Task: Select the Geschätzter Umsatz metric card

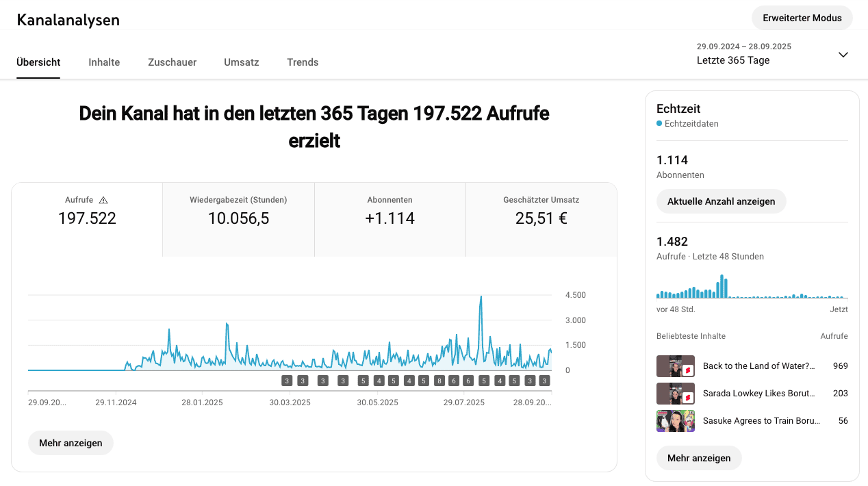Action: [x=541, y=220]
